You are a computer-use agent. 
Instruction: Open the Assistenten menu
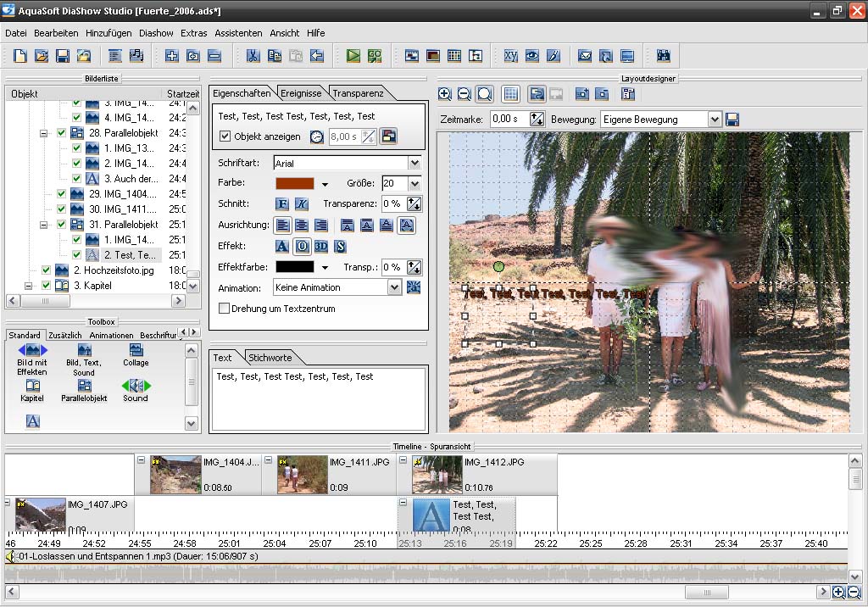[237, 33]
